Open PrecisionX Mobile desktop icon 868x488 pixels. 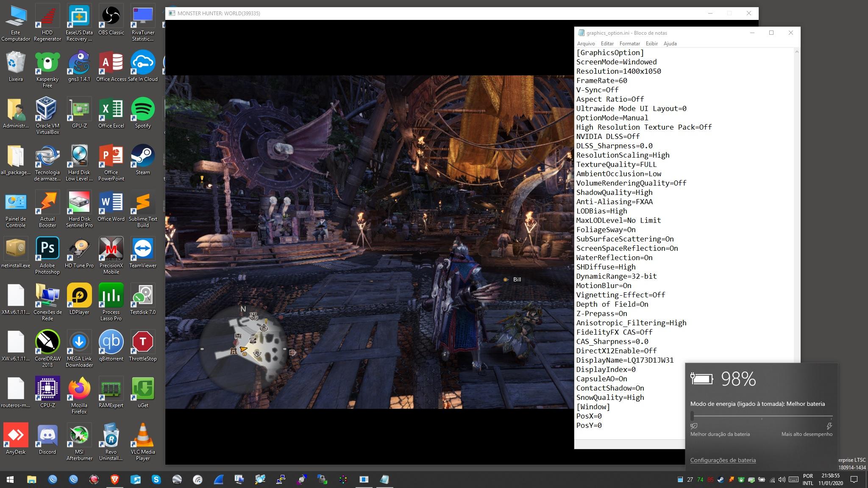tap(111, 255)
